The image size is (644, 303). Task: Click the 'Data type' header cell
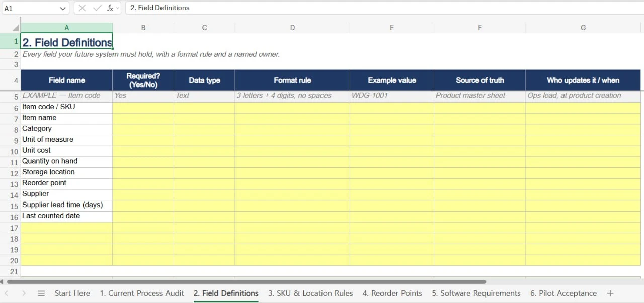point(204,80)
